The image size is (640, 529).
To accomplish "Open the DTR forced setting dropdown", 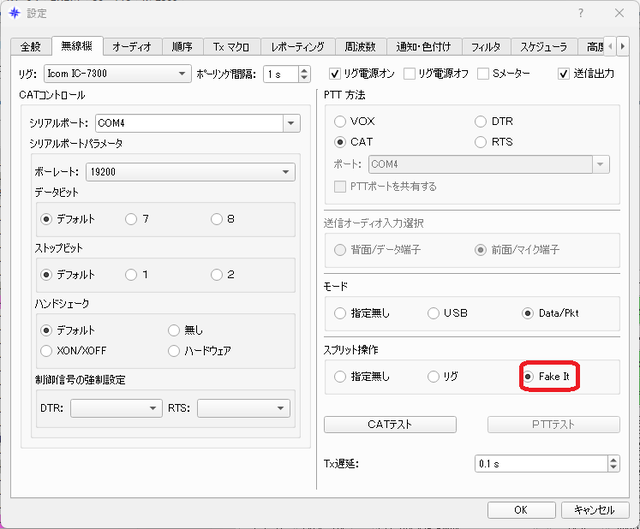I will [x=116, y=408].
